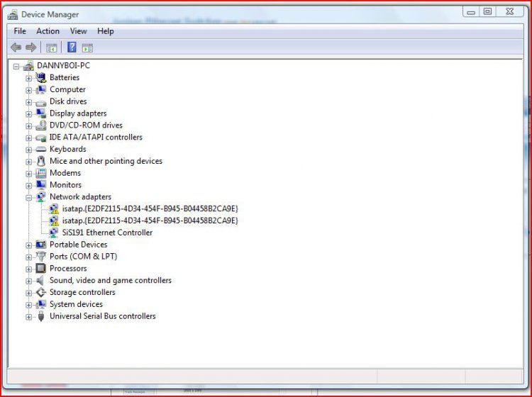The height and width of the screenshot is (397, 532).
Task: Open the Action menu
Action: 48,31
